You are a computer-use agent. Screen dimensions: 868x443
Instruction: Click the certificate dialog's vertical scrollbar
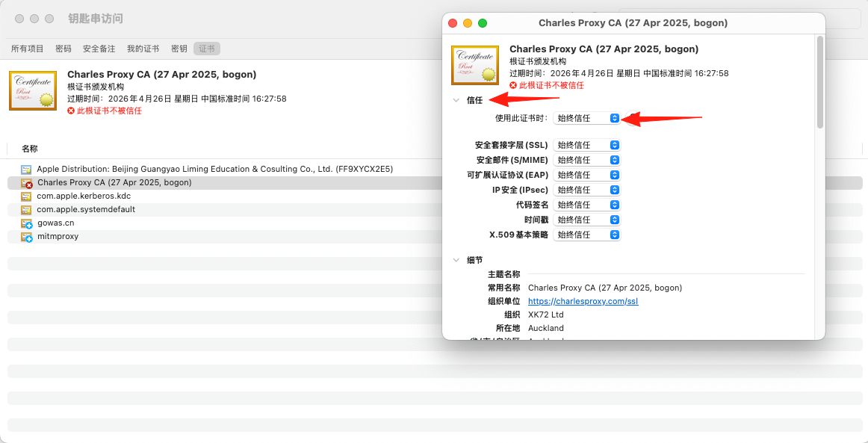pos(819,82)
